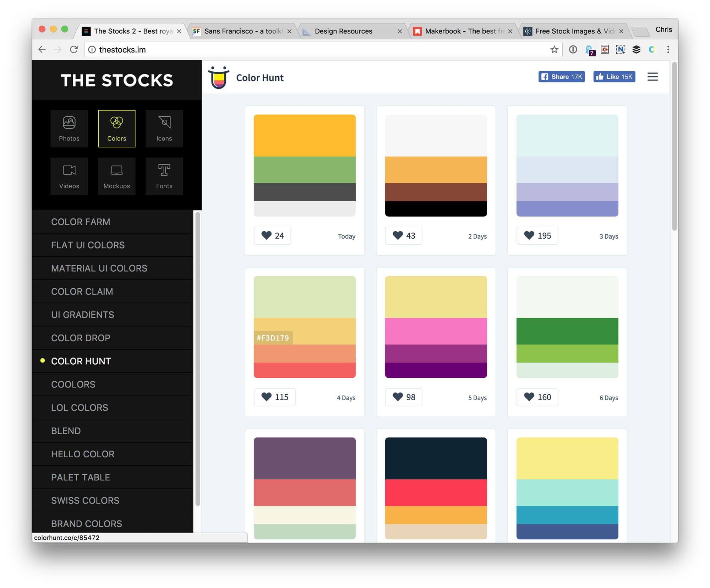Click the Color Hunt logo icon
Image resolution: width=710 pixels, height=588 pixels.
coord(218,77)
